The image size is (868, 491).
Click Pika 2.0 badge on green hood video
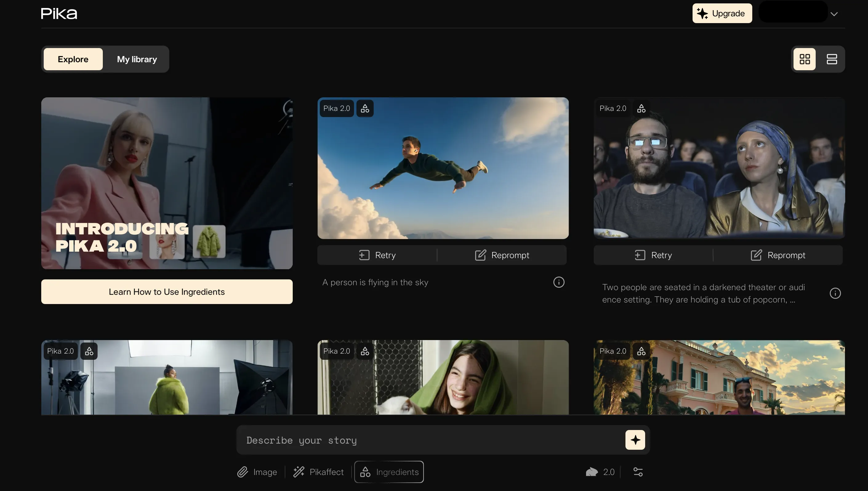point(337,351)
